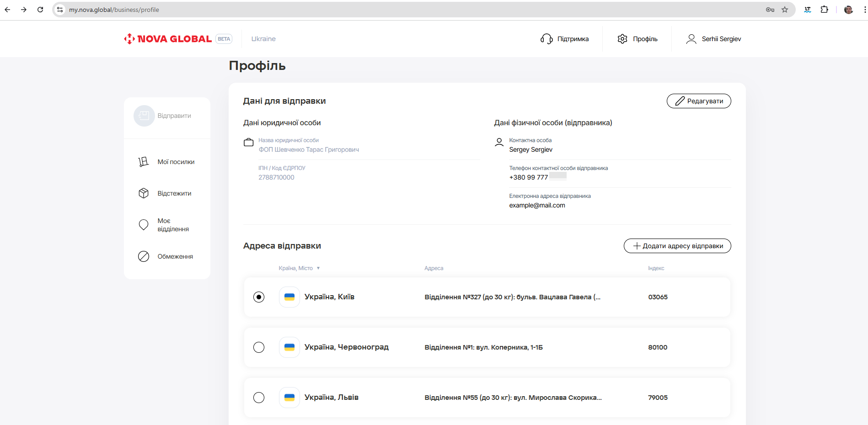Open support via the headset icon
The height and width of the screenshot is (425, 868).
(547, 39)
